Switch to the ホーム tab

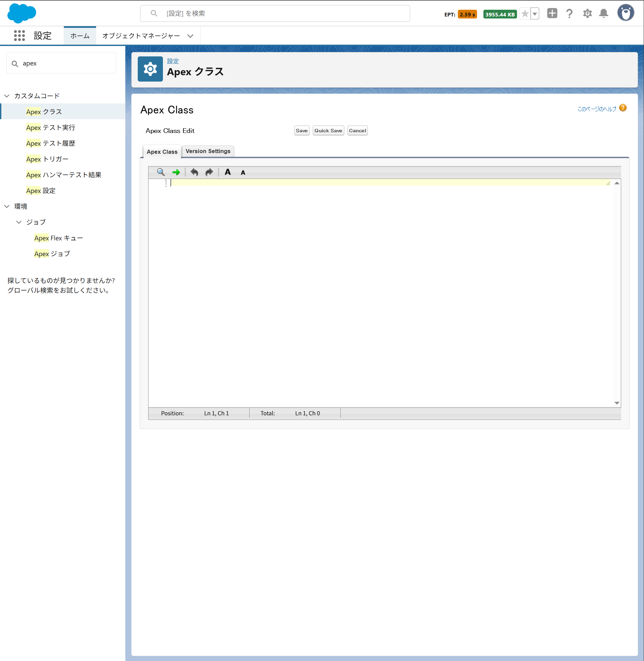click(80, 36)
